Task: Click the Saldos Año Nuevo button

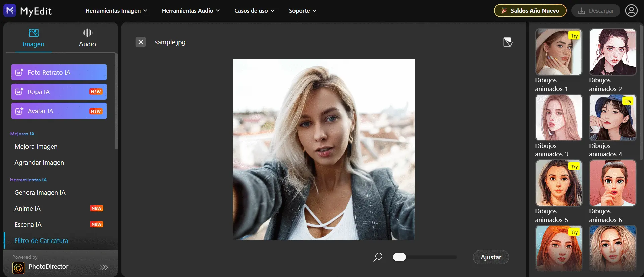Action: 530,11
